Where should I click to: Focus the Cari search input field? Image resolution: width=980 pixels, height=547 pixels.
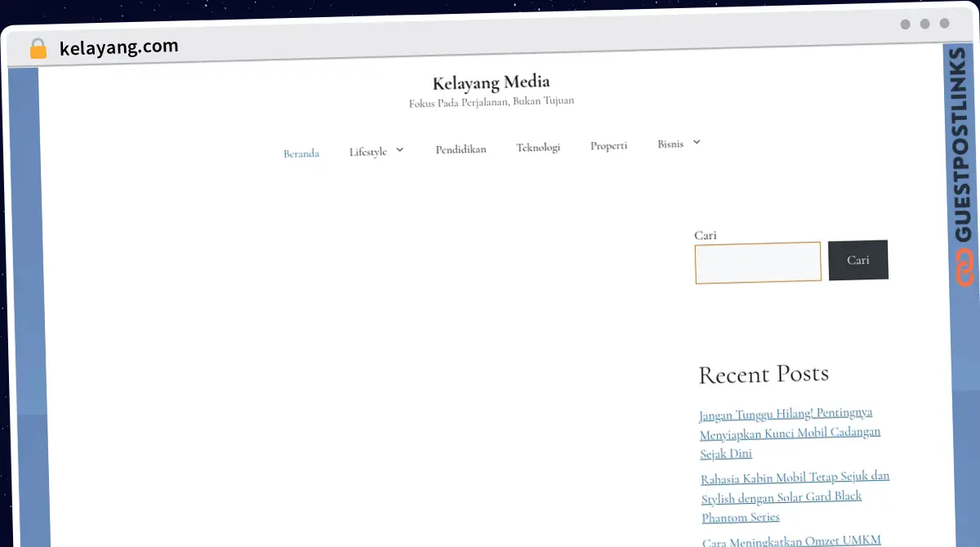point(758,263)
